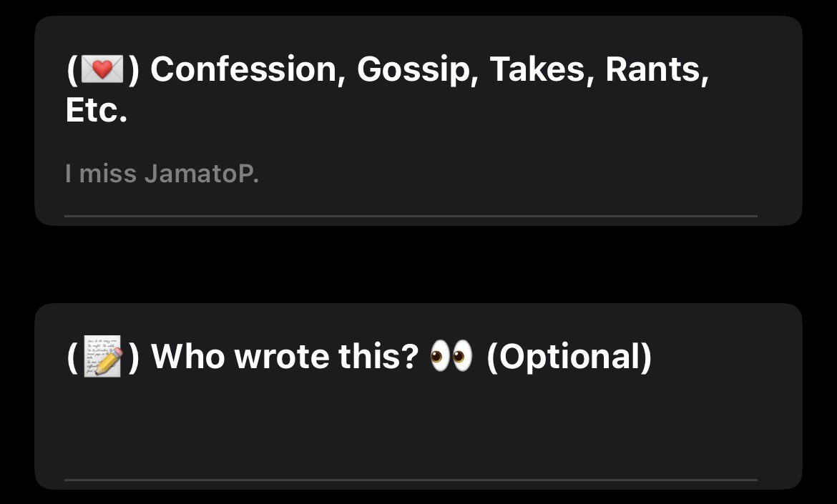Viewport: 837px width, 504px height.
Task: Click the eyes emoji beside 'Who wrote this?'
Action: (x=451, y=355)
